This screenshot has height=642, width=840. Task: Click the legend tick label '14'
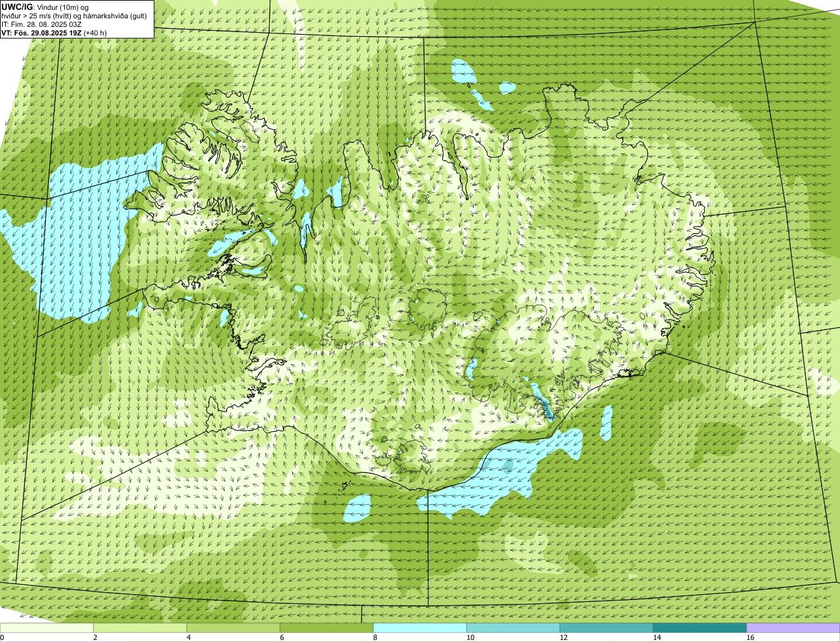pos(656,637)
